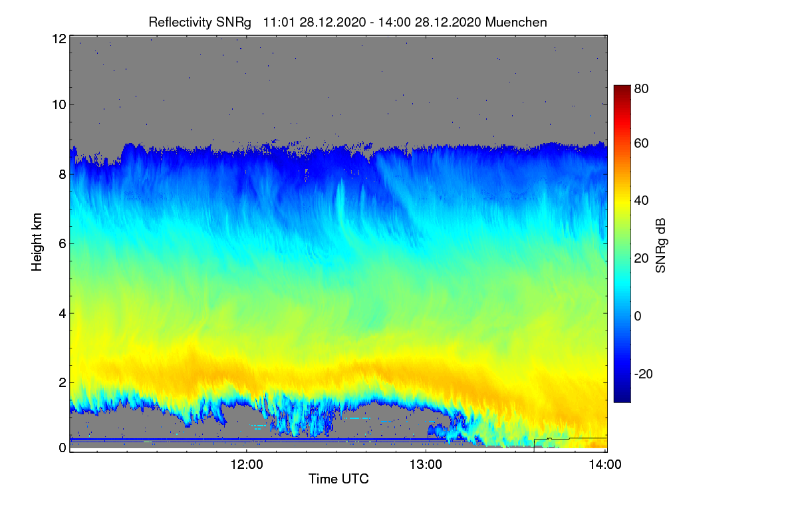
Task: Click the Time UTC axis title
Action: pyautogui.click(x=338, y=479)
